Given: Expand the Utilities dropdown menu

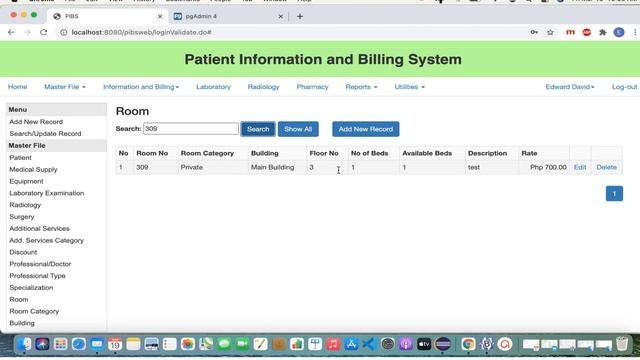Looking at the screenshot, I should (x=409, y=87).
